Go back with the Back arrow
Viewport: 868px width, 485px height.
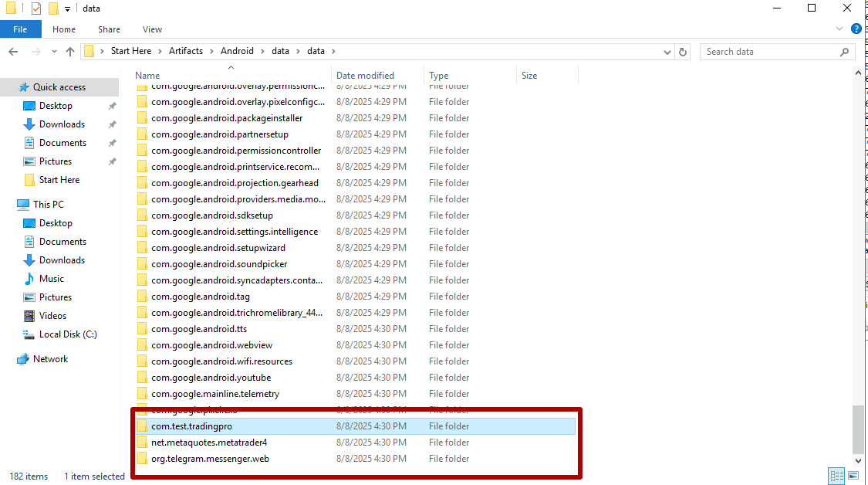(13, 52)
